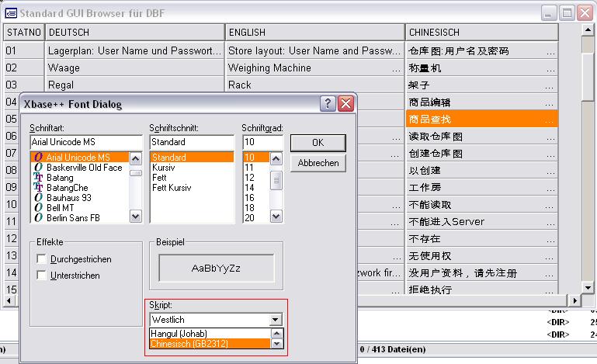Choose Berlin Sans FB font

[72, 218]
